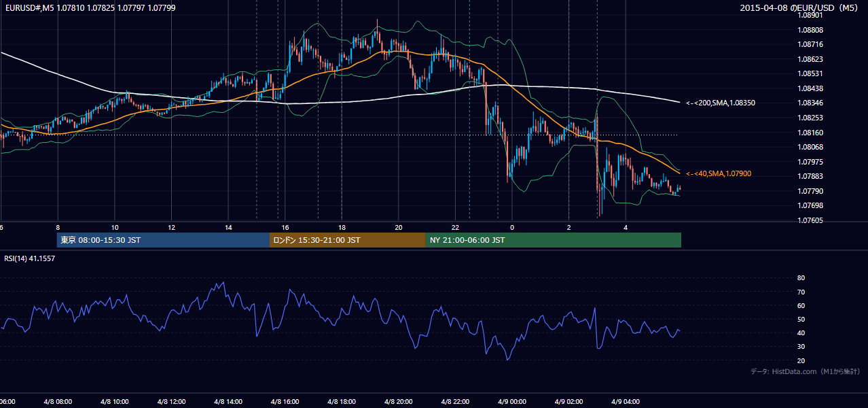Click price axis label 1.07698
The image size is (868, 408).
(x=810, y=205)
